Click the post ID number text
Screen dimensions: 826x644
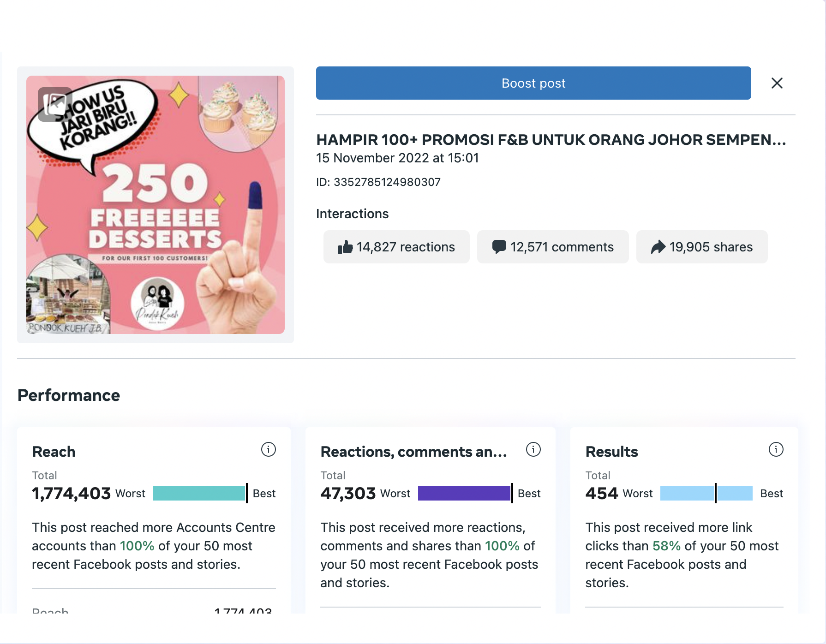click(x=387, y=182)
